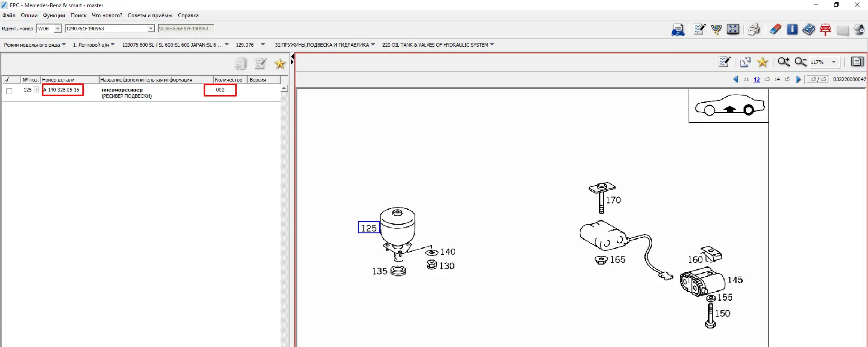Screen dimensions: 868x347
Task: Click the notes icon in the parts panel
Action: click(x=261, y=64)
